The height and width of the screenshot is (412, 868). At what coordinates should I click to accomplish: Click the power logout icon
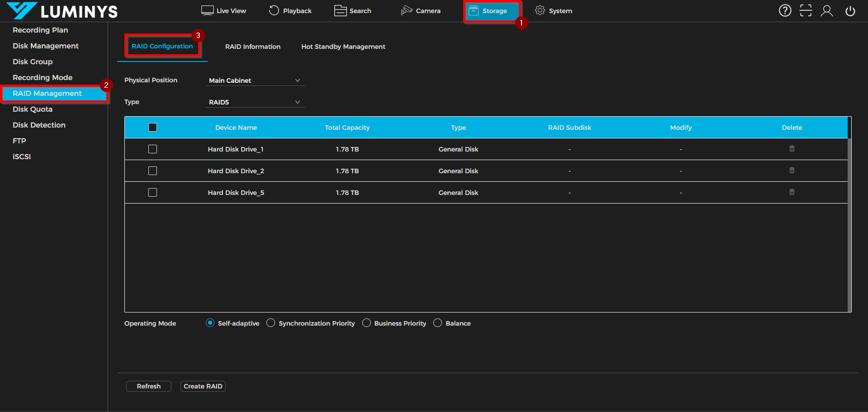pyautogui.click(x=850, y=11)
